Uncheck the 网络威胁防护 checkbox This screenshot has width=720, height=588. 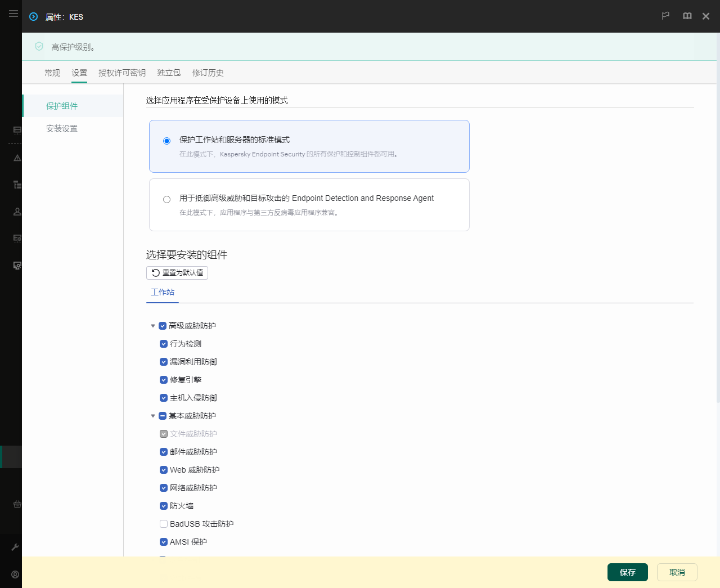[164, 488]
